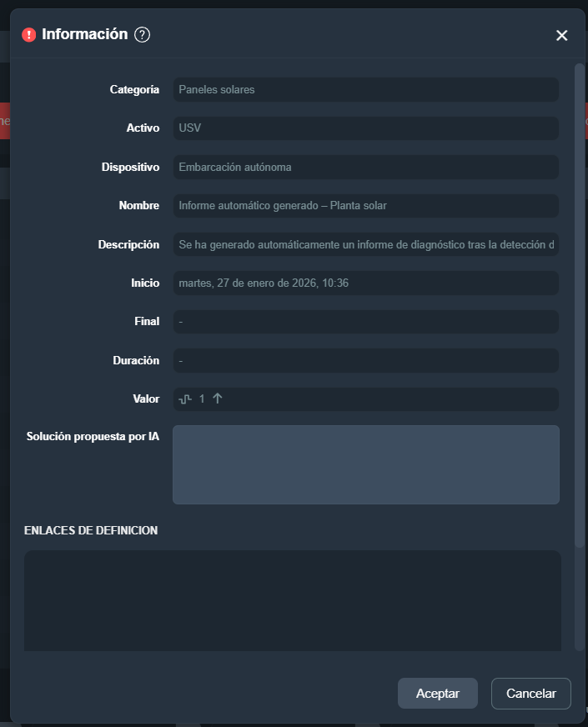Click the Información dialog title
Image resolution: width=588 pixels, height=727 pixels.
click(85, 34)
